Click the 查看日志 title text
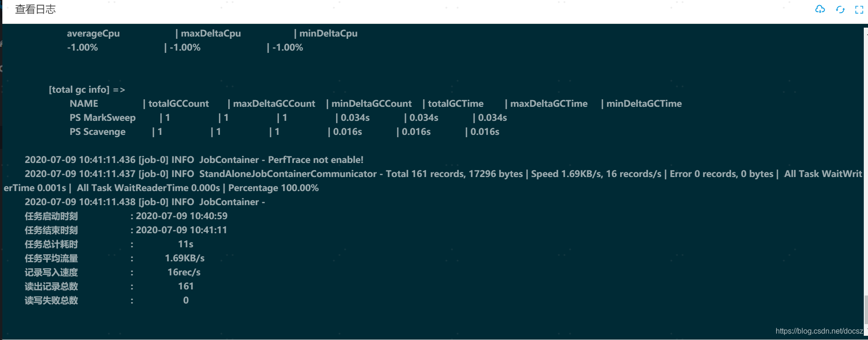This screenshot has width=868, height=340. click(36, 9)
